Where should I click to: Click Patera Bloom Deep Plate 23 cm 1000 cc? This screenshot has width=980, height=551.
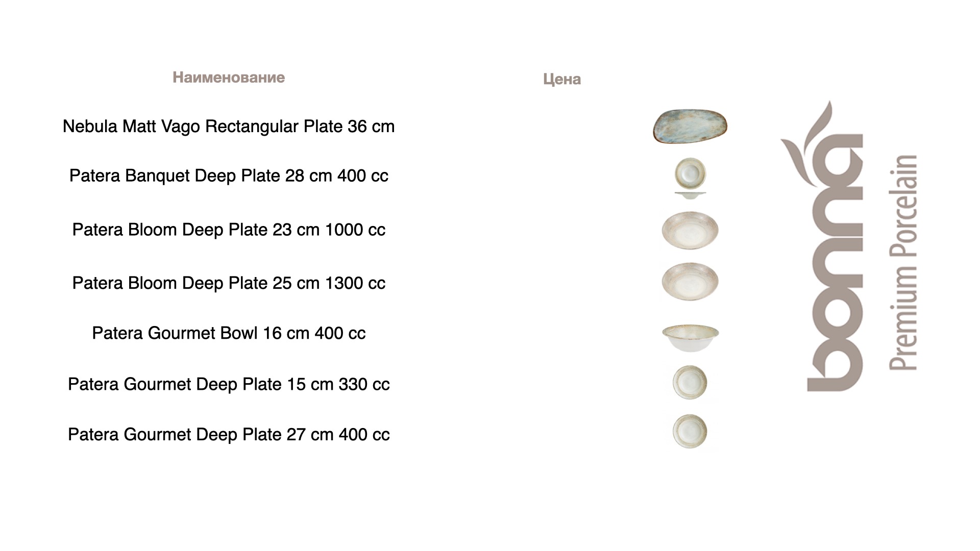tap(228, 230)
